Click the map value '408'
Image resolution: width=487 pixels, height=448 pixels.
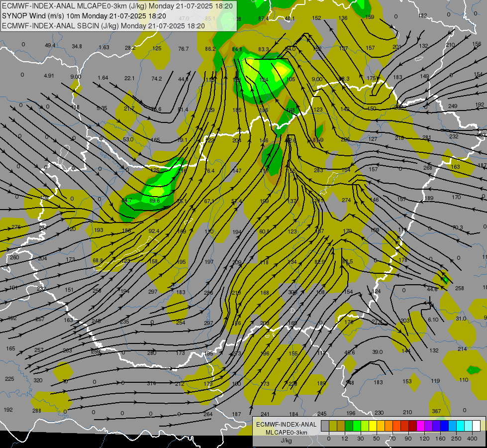[44, 198]
